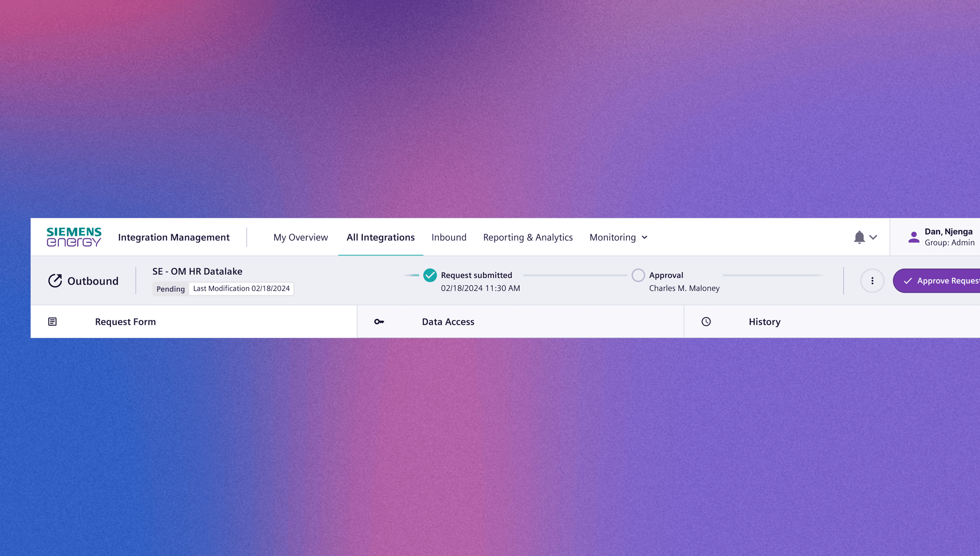Switch to the Inbound tab
This screenshot has width=980, height=556.
coord(448,238)
